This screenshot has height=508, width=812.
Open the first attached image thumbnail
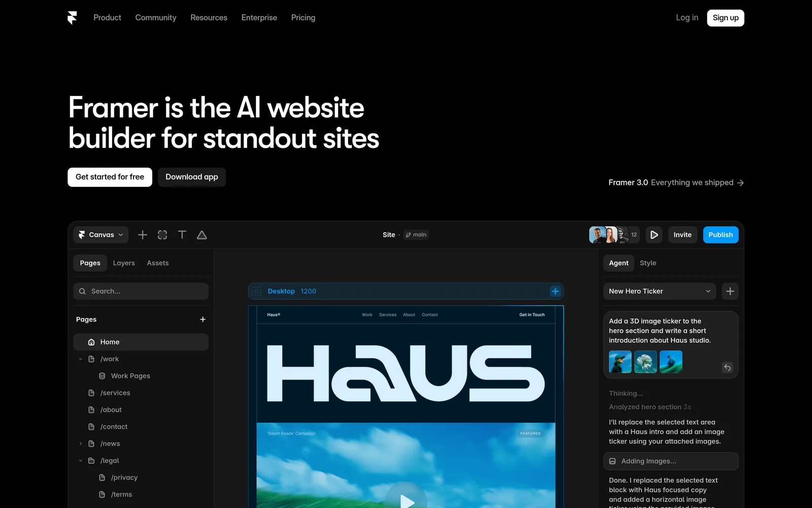click(620, 362)
